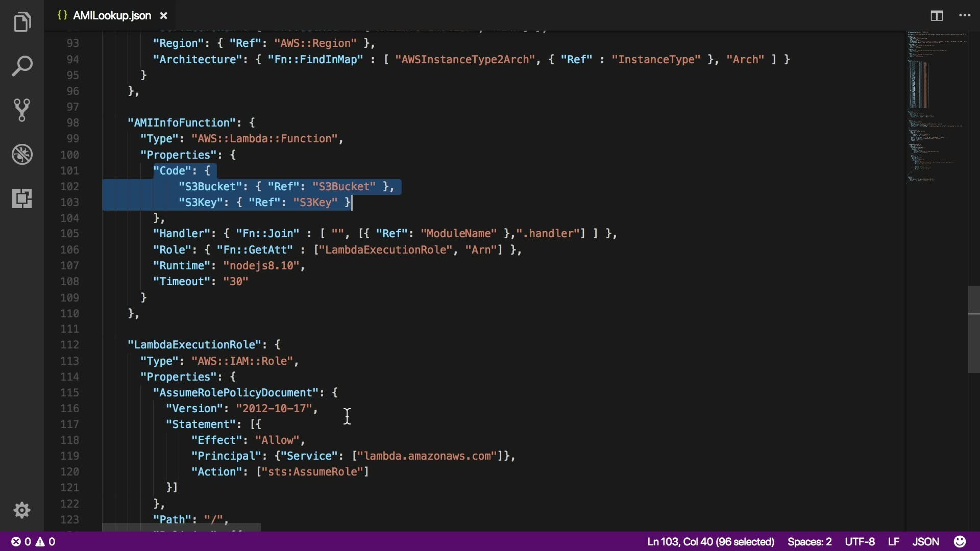Open the Explorer files view
980x551 pixels.
22,22
